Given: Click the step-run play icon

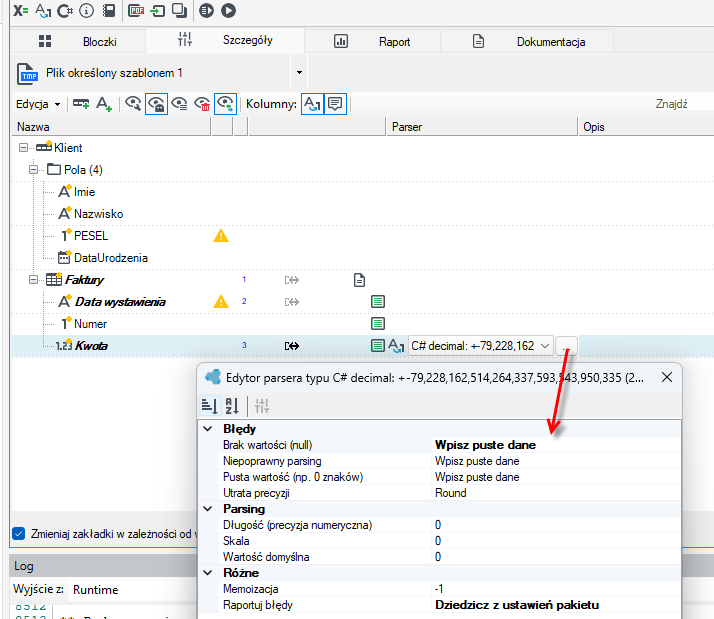Looking at the screenshot, I should point(206,10).
